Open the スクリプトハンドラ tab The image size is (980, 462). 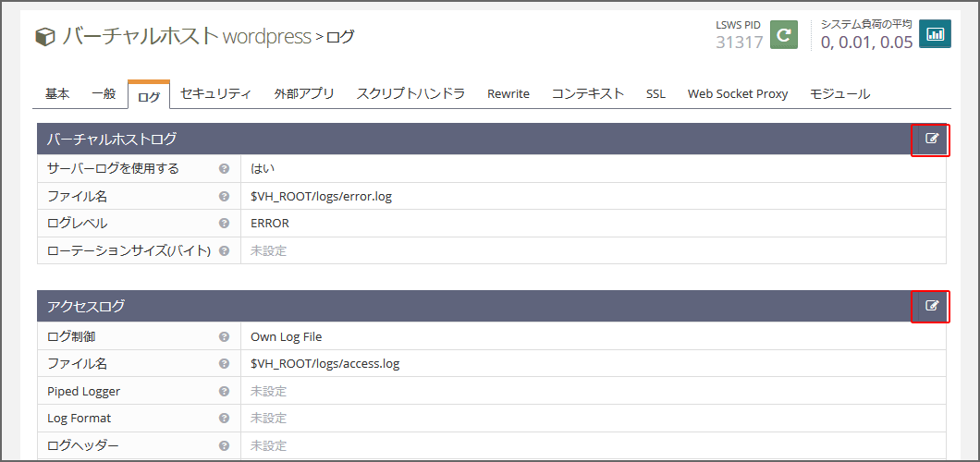410,94
